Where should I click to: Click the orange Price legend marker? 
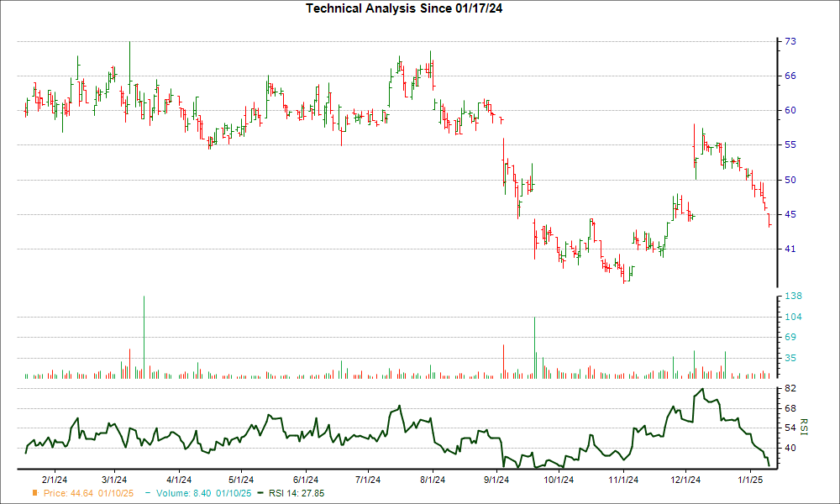pos(35,493)
